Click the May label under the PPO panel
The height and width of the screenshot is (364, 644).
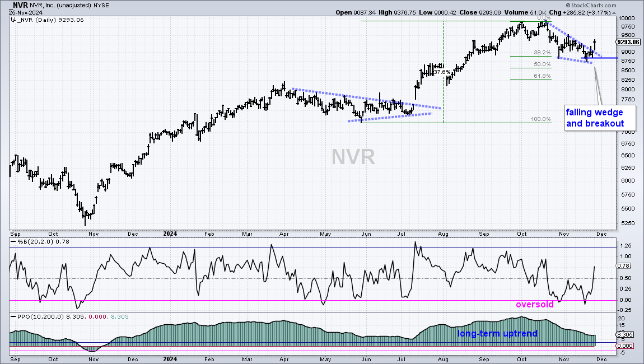coord(326,360)
